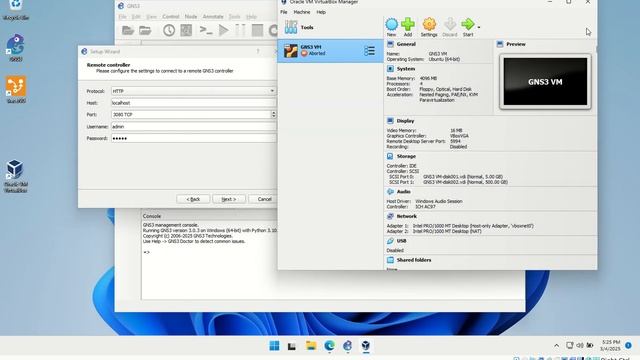Select the GNS3 VM entry in the VM list
The width and height of the screenshot is (640, 360).
(x=330, y=51)
